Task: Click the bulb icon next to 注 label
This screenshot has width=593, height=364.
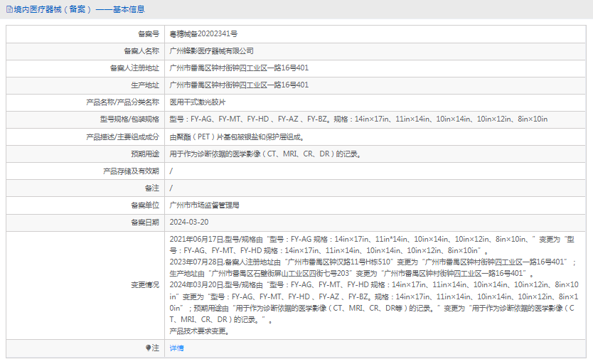Action: pos(148,348)
